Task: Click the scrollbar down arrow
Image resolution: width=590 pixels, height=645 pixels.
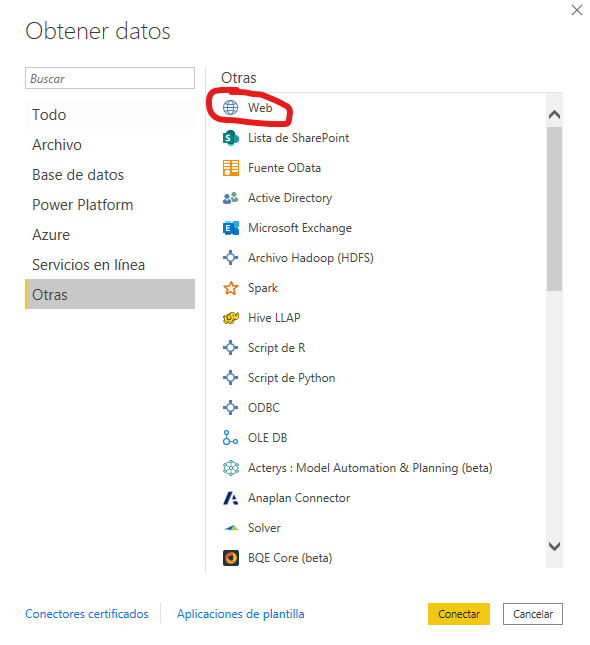Action: click(555, 546)
